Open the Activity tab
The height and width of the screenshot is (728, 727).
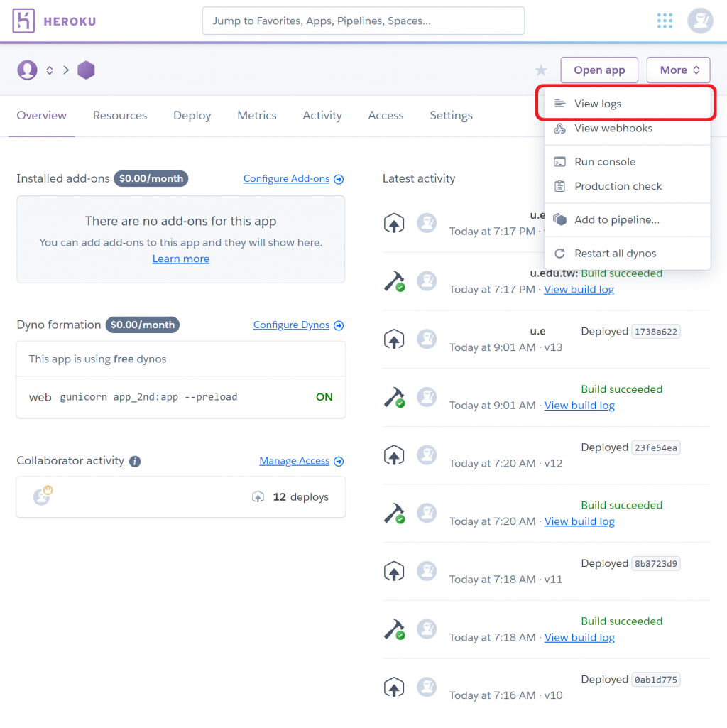[x=322, y=116]
